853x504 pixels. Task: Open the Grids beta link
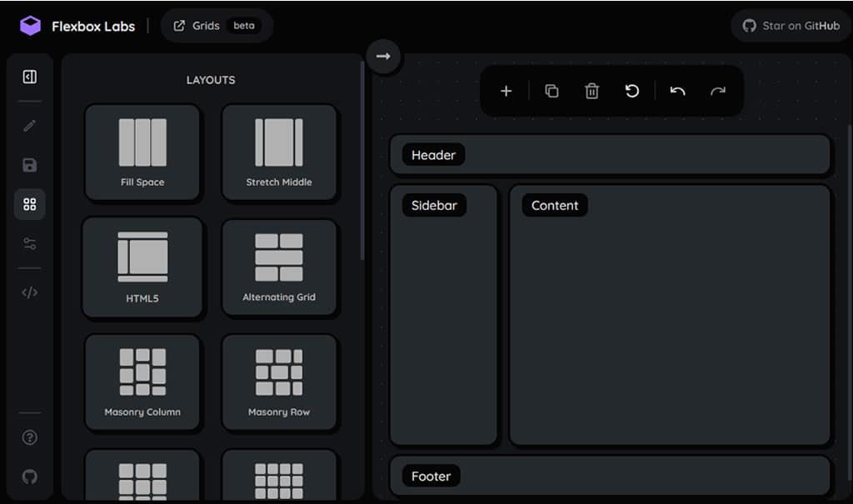point(217,26)
